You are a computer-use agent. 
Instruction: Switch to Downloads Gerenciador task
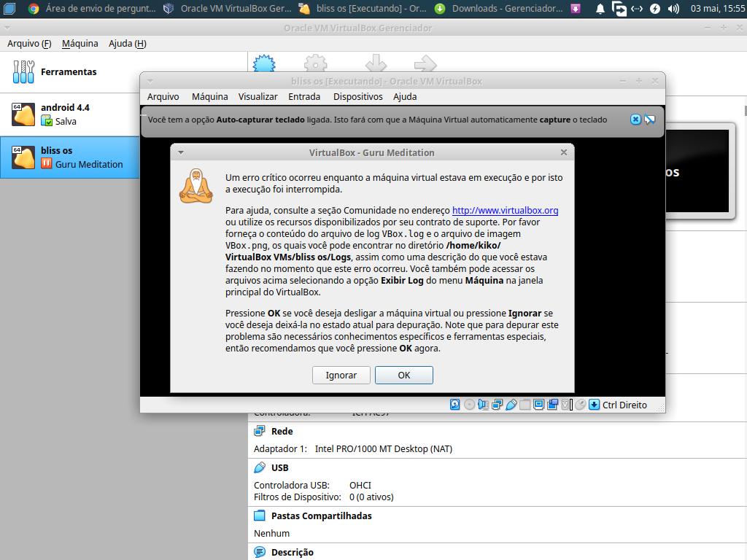click(x=499, y=9)
